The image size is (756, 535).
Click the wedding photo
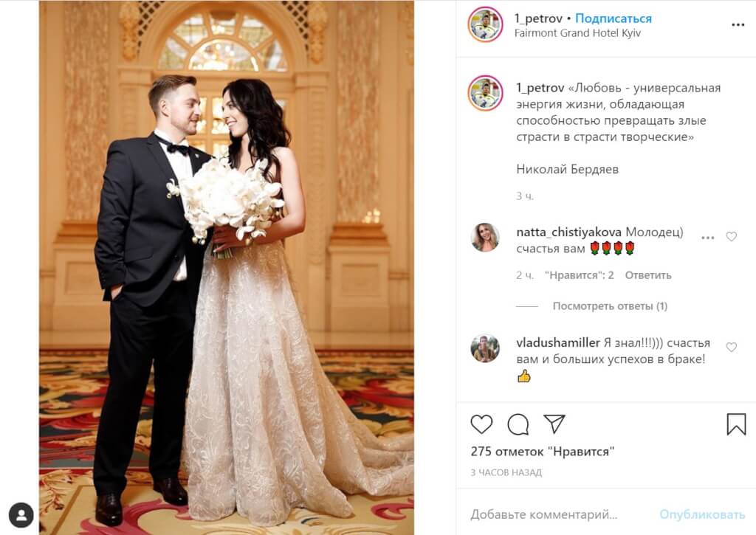click(227, 267)
